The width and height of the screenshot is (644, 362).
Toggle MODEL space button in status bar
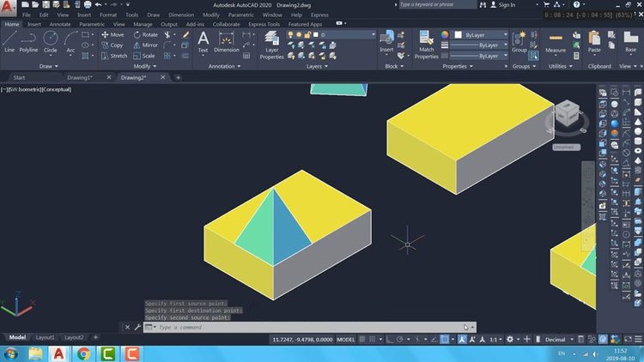[345, 340]
